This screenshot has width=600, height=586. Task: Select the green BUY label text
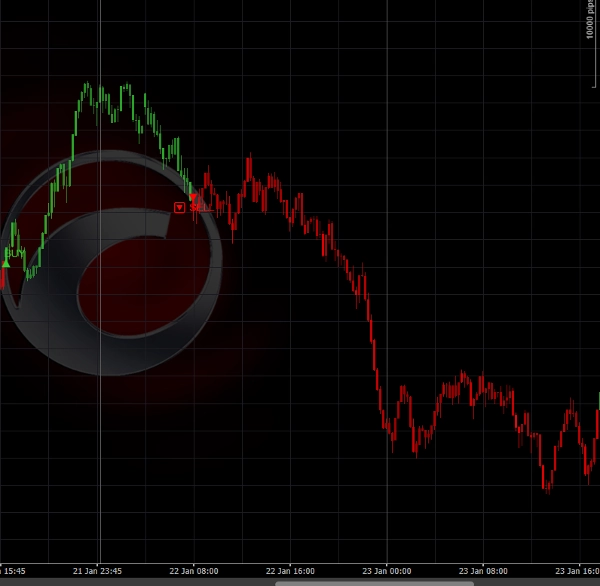pyautogui.click(x=15, y=253)
